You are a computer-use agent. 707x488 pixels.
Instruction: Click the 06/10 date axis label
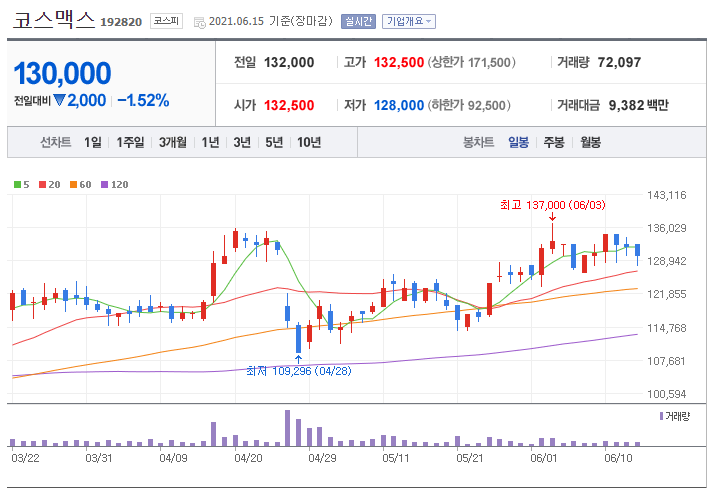tap(618, 458)
